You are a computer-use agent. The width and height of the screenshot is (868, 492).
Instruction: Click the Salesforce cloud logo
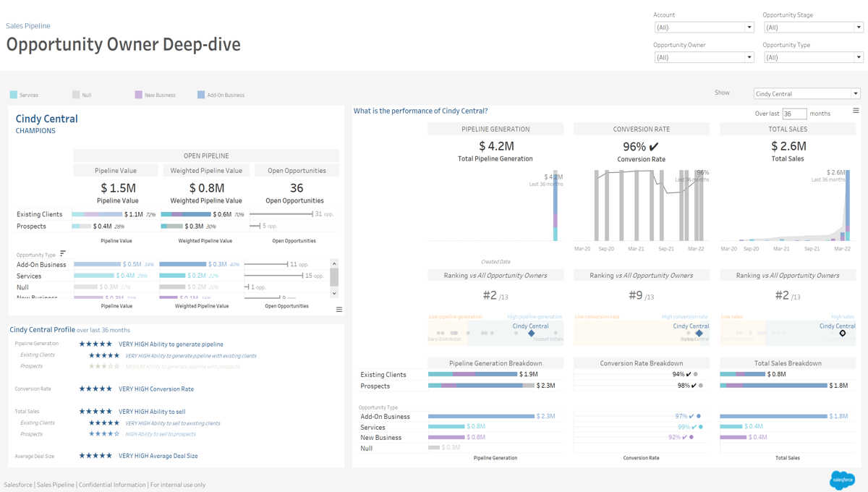(x=842, y=480)
